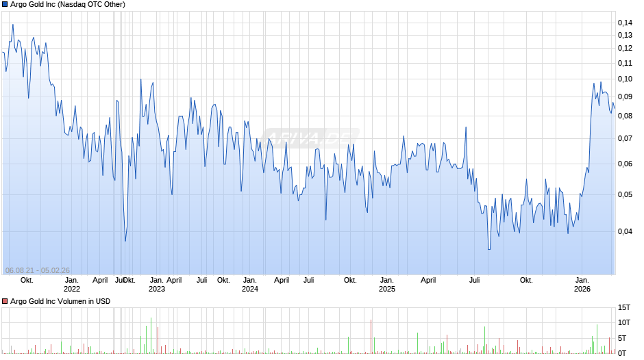Click the date range '06.08.21 - 05.02.26' text
The width and height of the screenshot is (644, 360).
[38, 270]
